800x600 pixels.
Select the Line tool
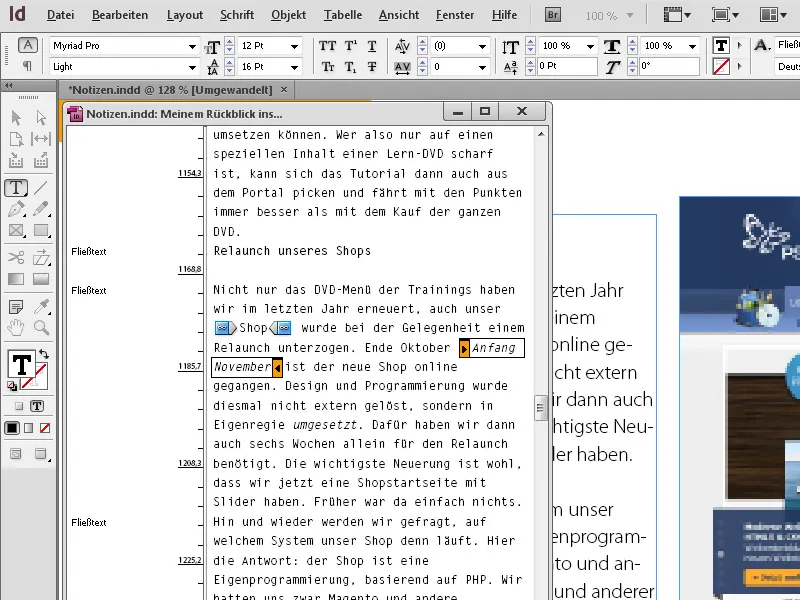(41, 188)
